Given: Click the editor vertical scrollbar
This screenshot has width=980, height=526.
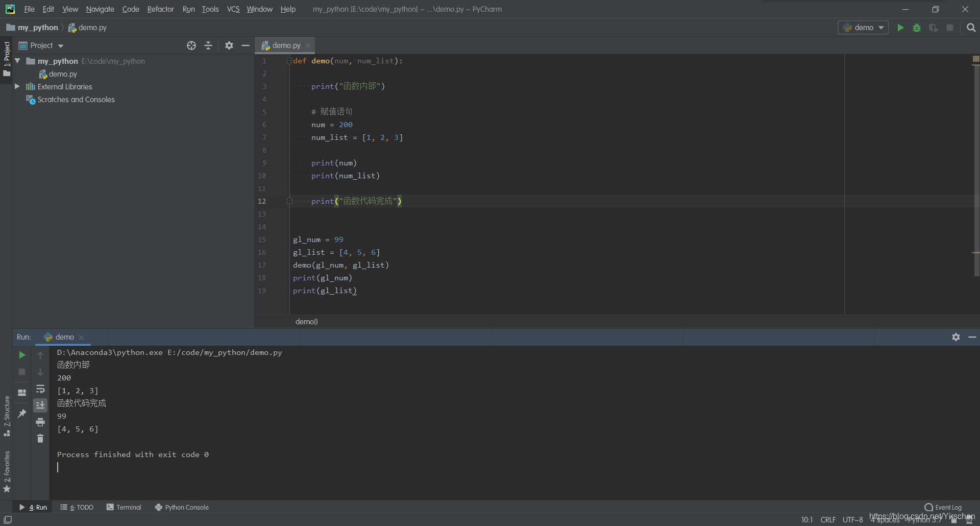Looking at the screenshot, I should [x=976, y=171].
